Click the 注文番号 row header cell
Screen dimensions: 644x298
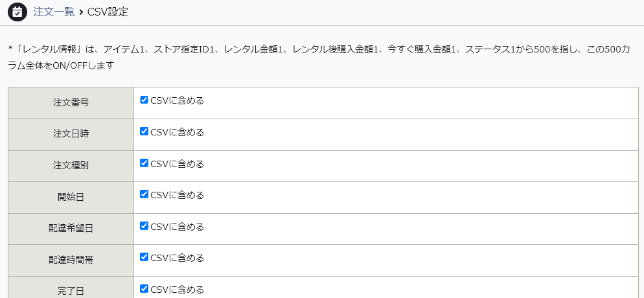71,102
